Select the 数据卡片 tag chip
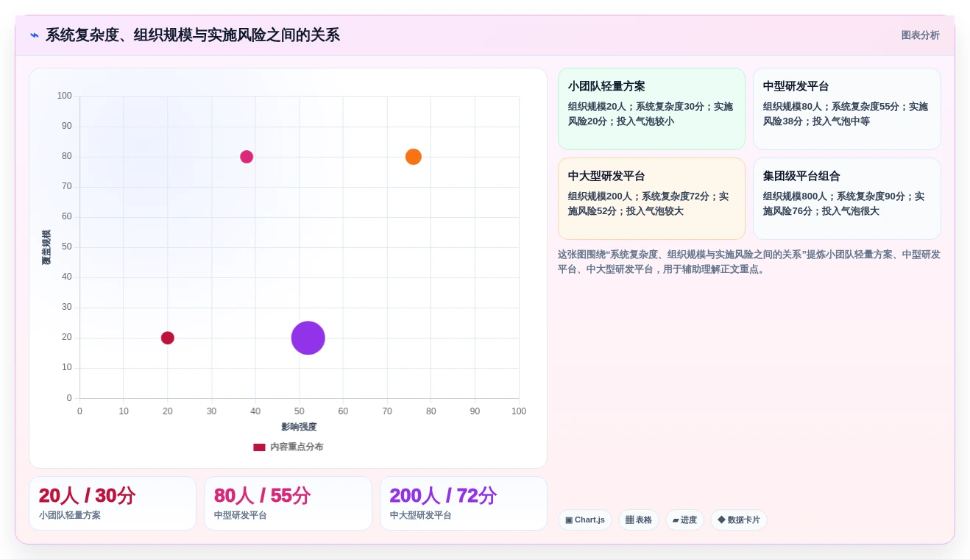The width and height of the screenshot is (970, 560). click(739, 520)
